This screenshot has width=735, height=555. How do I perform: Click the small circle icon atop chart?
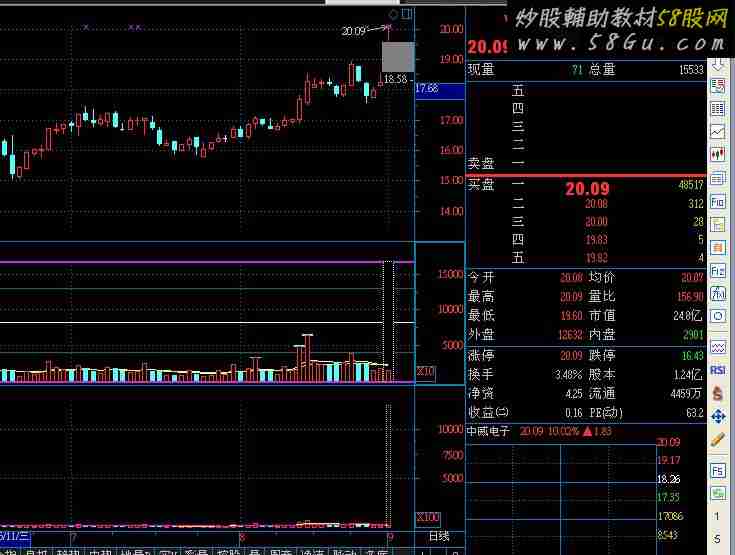(393, 15)
